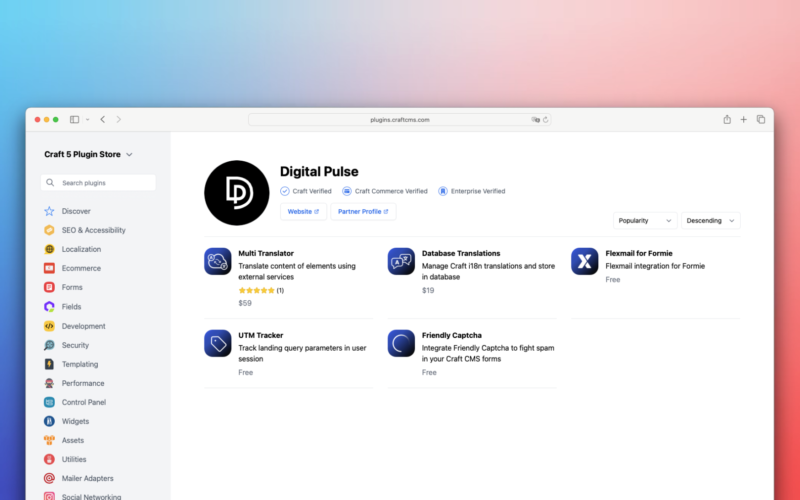This screenshot has height=500, width=800.
Task: Click the Friendly Captcha plugin icon
Action: [x=401, y=343]
